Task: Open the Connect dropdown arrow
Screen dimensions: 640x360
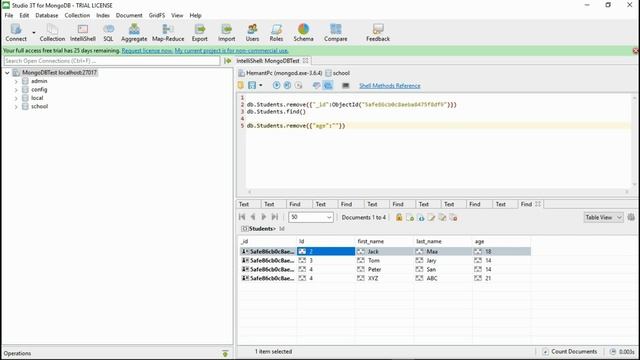Action: (x=34, y=33)
